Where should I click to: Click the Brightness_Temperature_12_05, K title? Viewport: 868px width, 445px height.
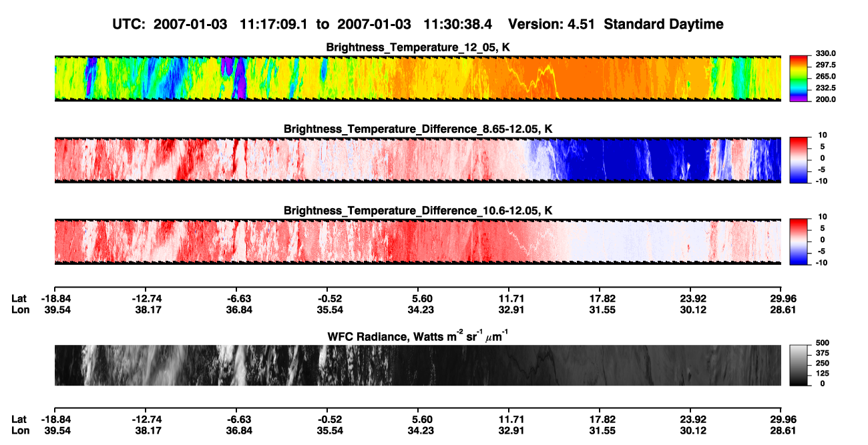[418, 47]
